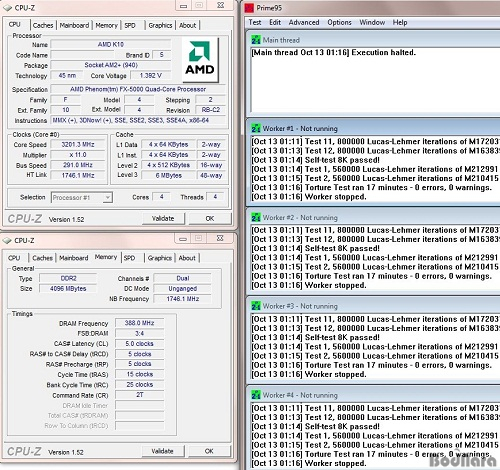
Task: Select CPU tab in top CPU-Z window
Action: pos(15,24)
